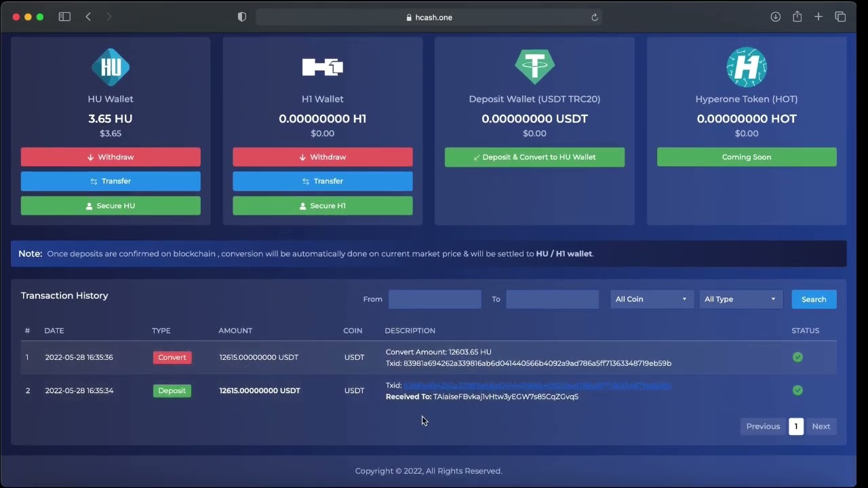Click the H1 Wallet logo icon
Viewport: 868px width, 488px height.
(x=323, y=66)
